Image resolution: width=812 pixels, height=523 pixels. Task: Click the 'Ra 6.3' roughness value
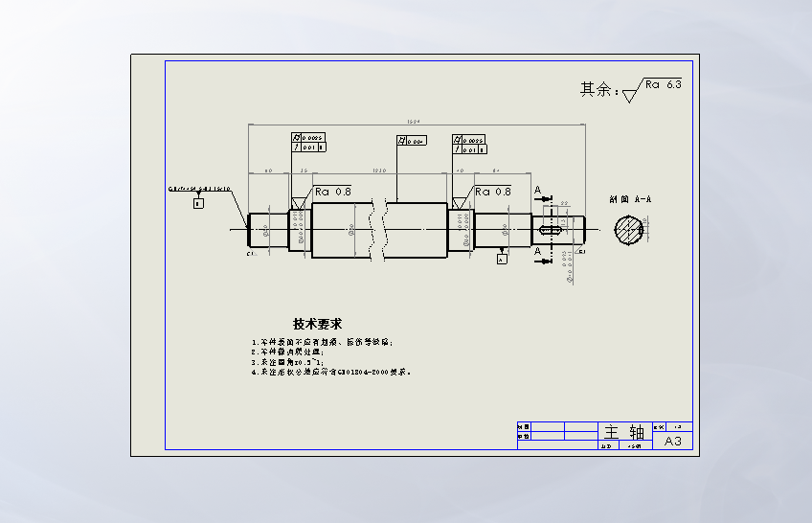(664, 84)
